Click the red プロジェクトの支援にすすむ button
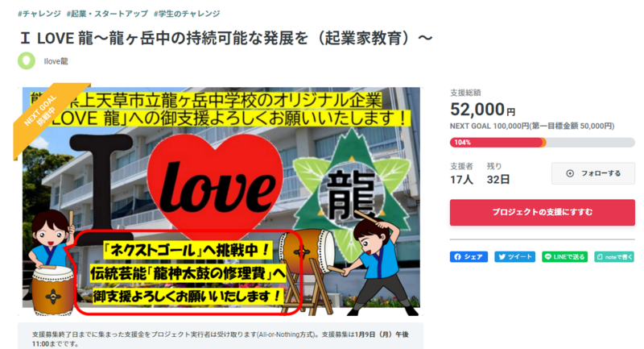The image size is (644, 349). click(542, 212)
